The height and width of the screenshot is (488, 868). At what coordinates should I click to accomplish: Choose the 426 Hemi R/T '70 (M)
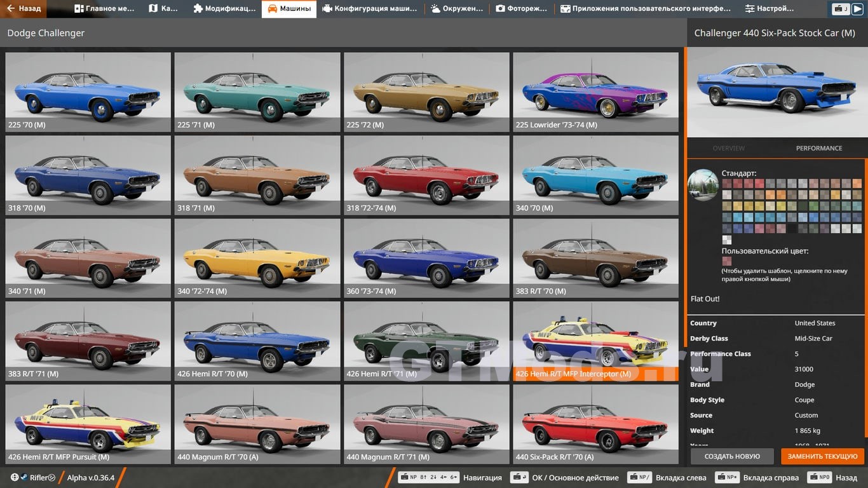click(x=257, y=341)
